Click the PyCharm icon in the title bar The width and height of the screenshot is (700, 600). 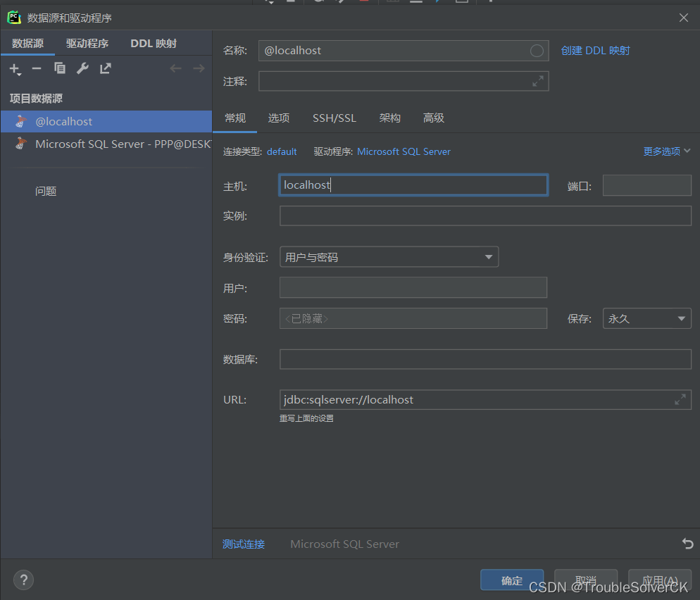[14, 18]
